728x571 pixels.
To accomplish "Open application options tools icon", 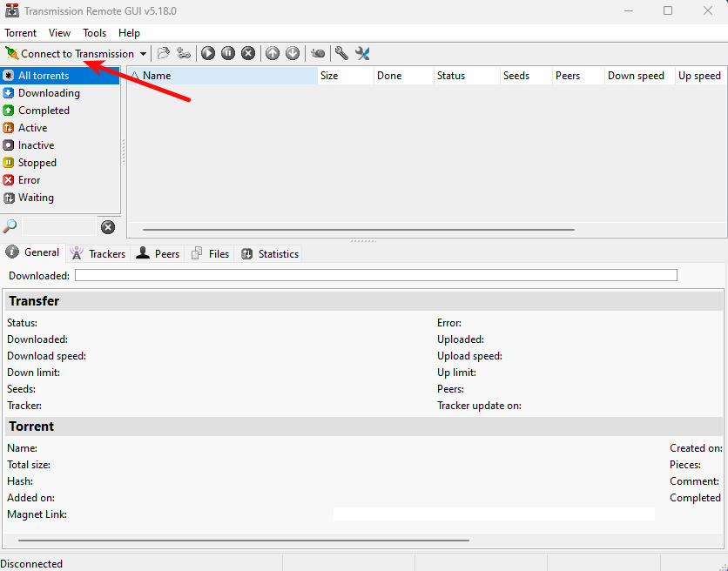I will click(362, 53).
